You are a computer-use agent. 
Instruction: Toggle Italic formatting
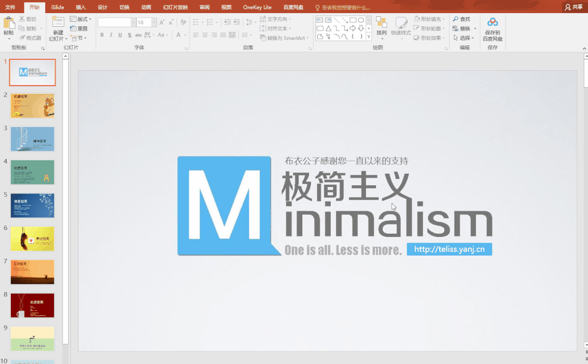111,35
